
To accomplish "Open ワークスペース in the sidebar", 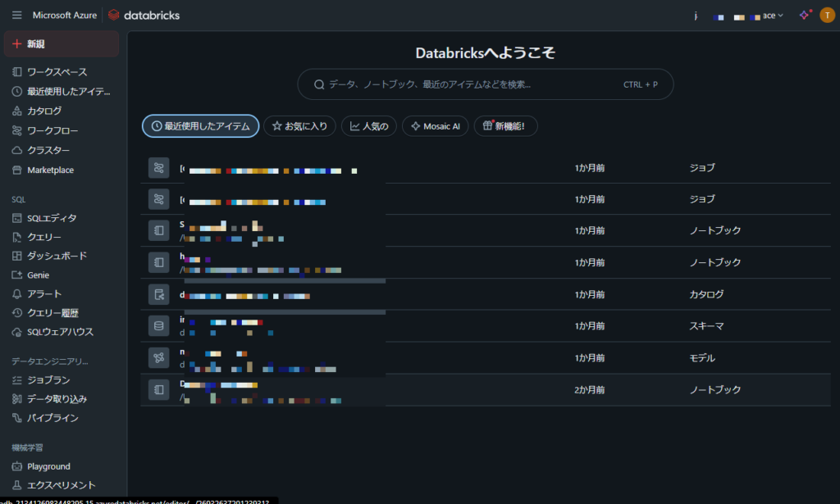I will click(x=57, y=71).
